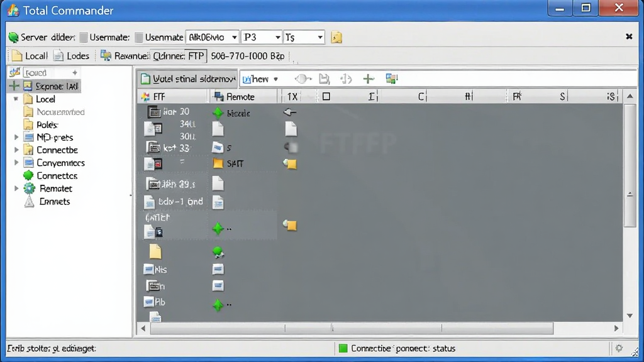The width and height of the screenshot is (644, 362).
Task: Click the green Connettcs icon
Action: click(28, 176)
